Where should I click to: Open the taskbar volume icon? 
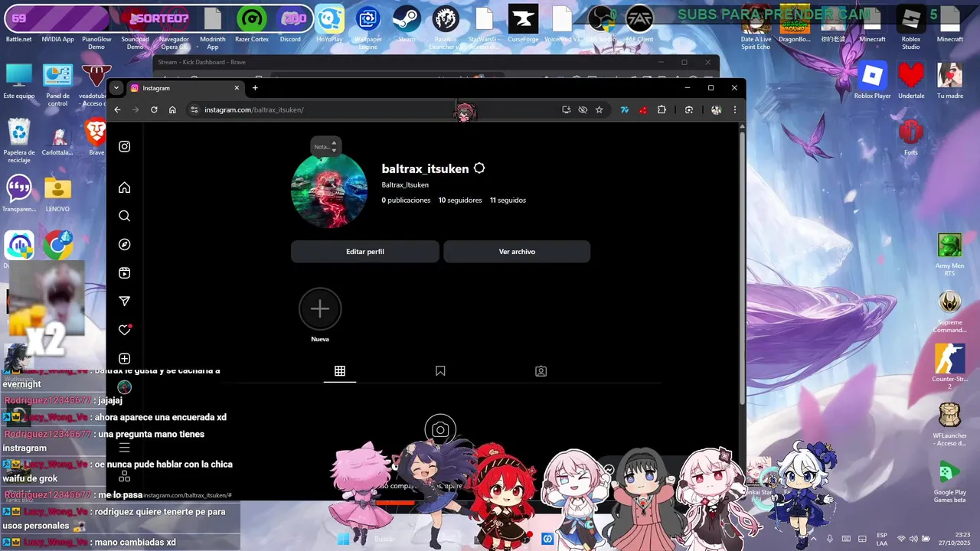(915, 539)
